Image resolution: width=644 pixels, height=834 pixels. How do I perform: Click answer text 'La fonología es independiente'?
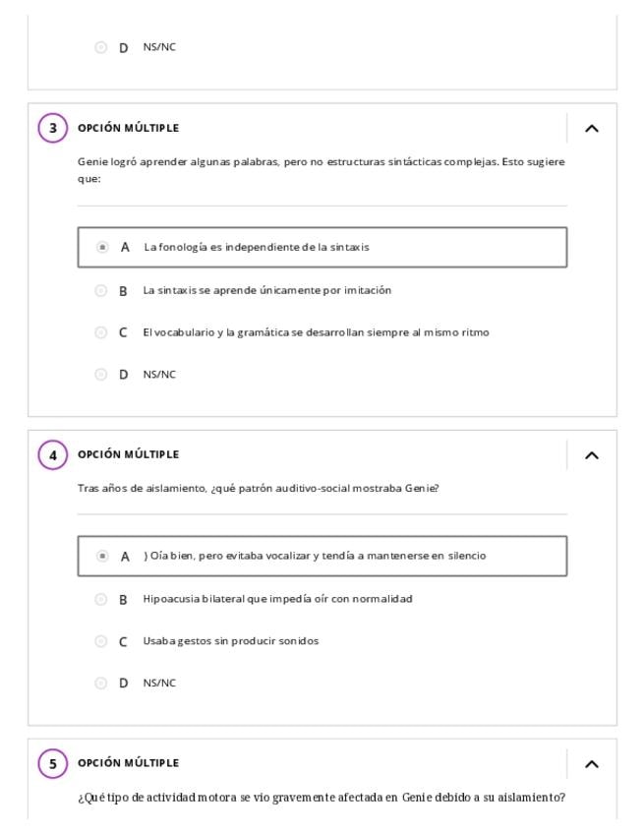257,248
